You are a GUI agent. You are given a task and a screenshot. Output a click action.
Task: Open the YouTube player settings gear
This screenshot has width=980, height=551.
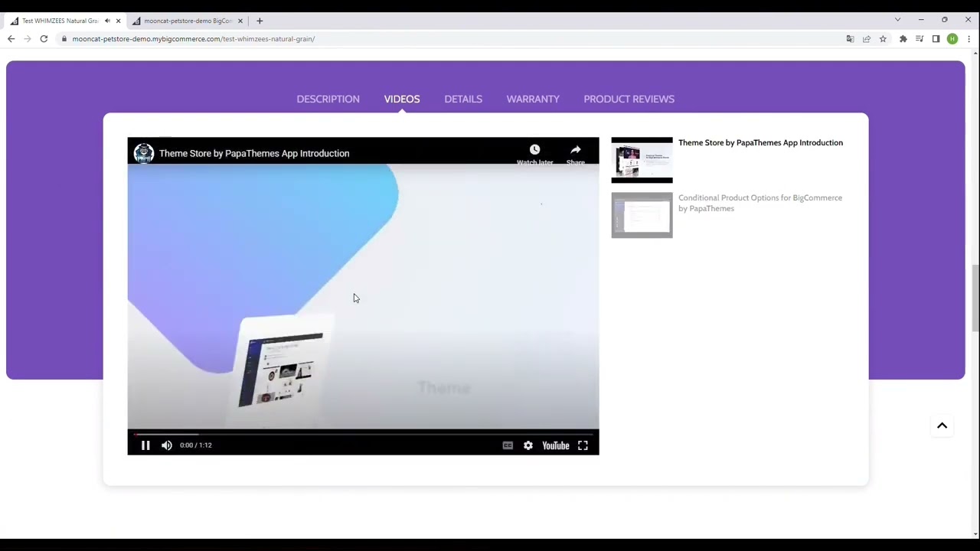(x=528, y=445)
